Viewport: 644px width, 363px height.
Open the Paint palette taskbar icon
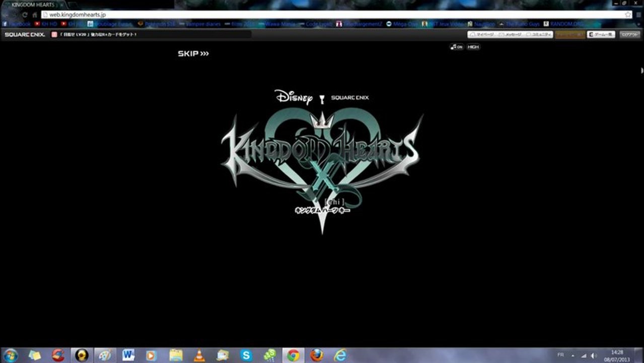105,355
